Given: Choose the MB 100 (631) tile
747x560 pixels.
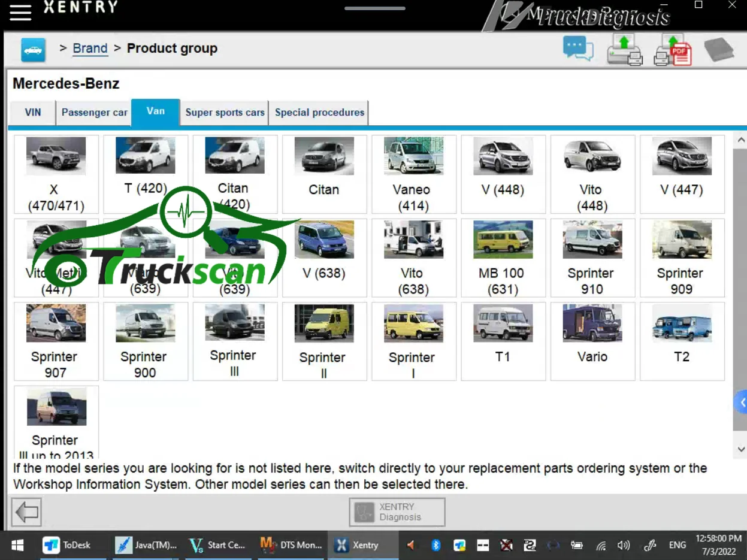Looking at the screenshot, I should coord(503,258).
